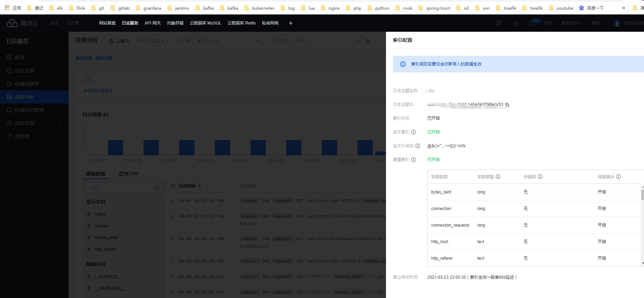The height and width of the screenshot is (298, 644).
Task: Click the 索引配置 link
Action: [84, 58]
